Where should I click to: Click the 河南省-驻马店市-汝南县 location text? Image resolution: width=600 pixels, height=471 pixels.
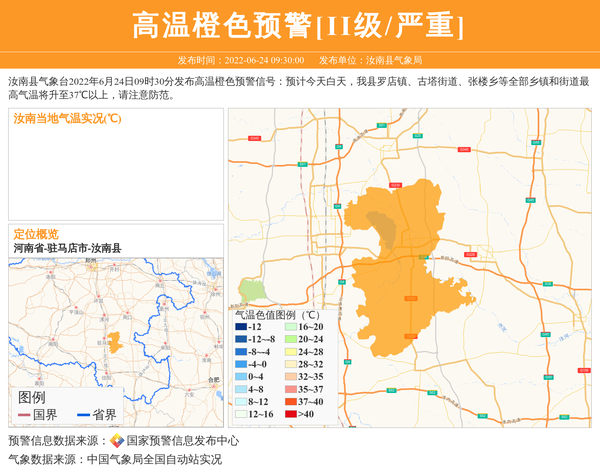pos(67,247)
